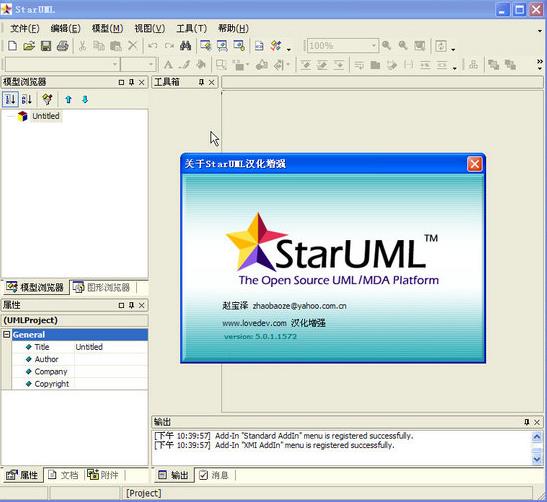Toggle sort by storage order button
The image size is (547, 502).
10,99
